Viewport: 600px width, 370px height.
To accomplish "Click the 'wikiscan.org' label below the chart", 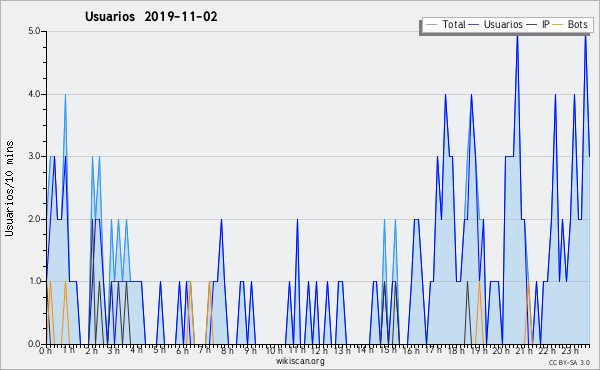I will point(300,361).
